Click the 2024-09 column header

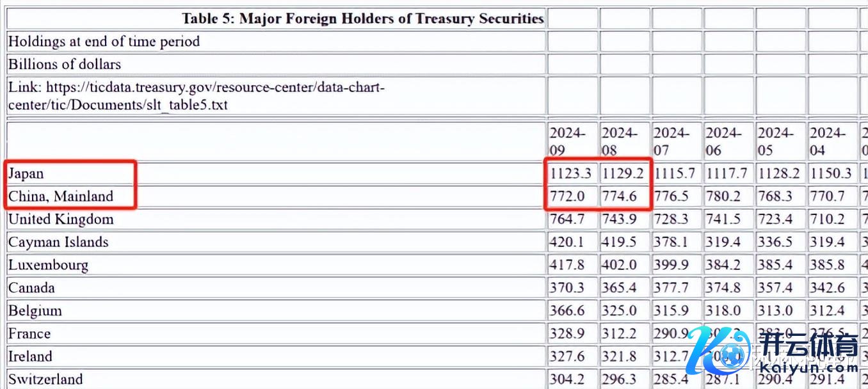tap(567, 141)
